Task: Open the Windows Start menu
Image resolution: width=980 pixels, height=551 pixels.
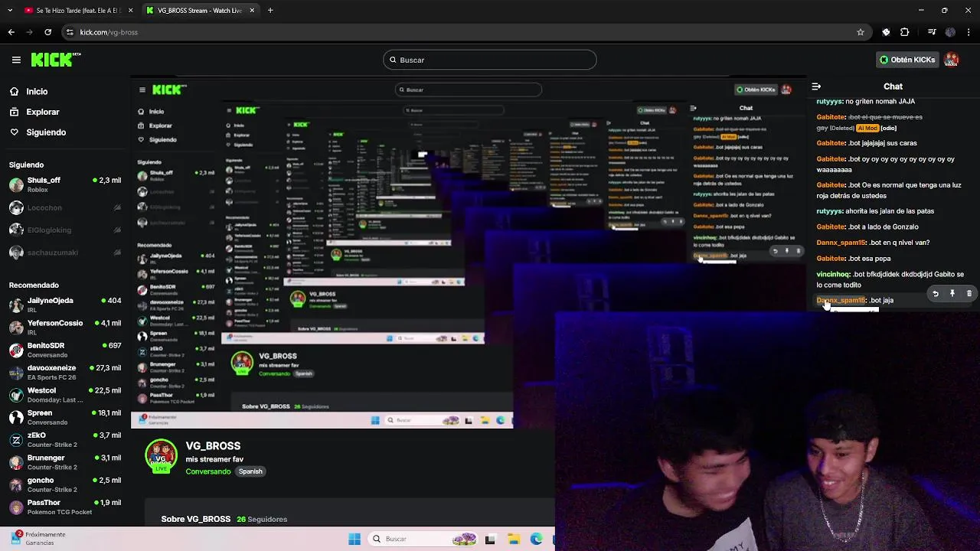Action: click(x=354, y=539)
